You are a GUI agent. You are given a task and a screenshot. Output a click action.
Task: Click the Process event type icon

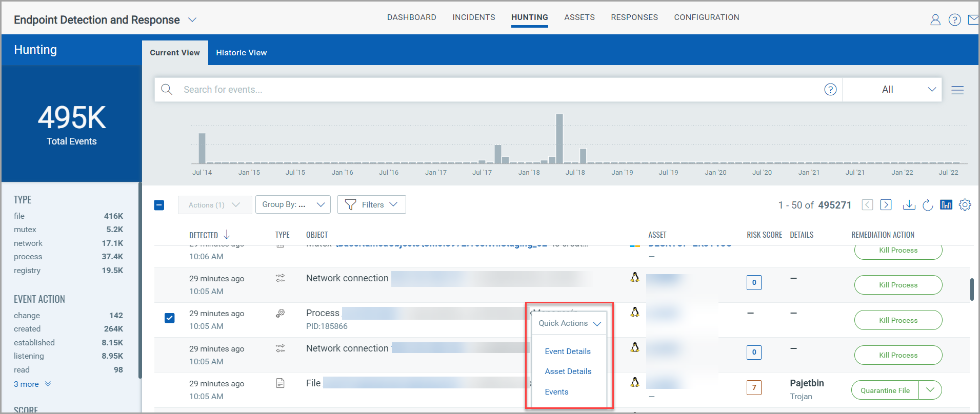tap(280, 313)
